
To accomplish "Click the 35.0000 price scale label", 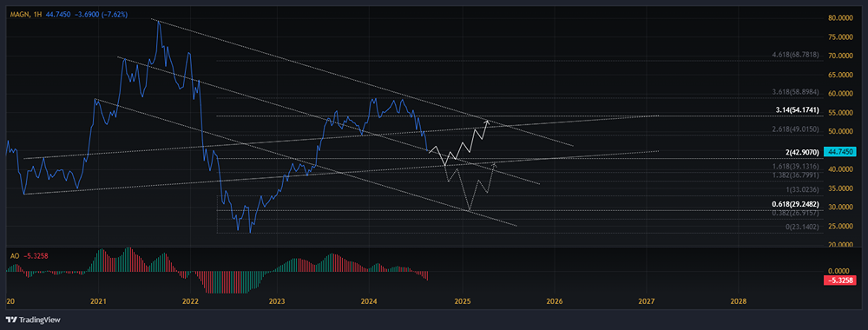I will pyautogui.click(x=840, y=188).
